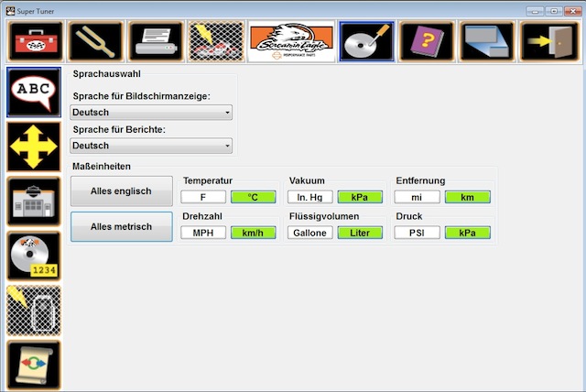The image size is (586, 392).
Task: Choose PSI as the pressure unit
Action: (417, 233)
